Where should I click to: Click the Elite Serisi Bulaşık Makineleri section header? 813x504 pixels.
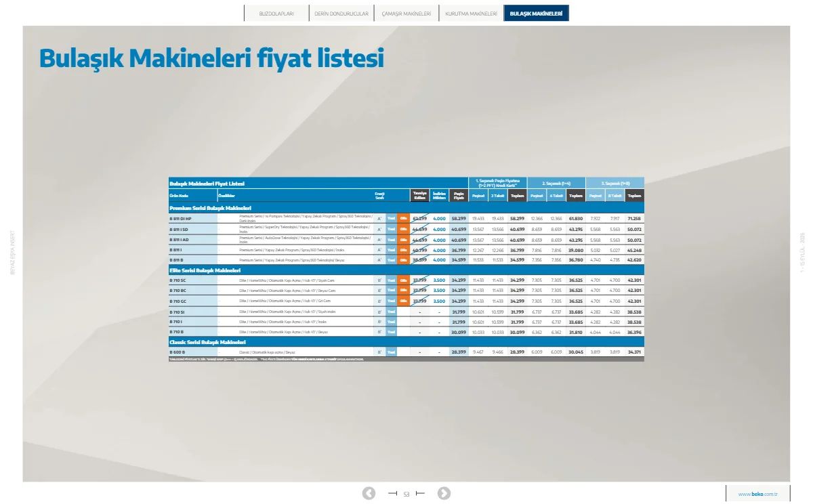[207, 270]
